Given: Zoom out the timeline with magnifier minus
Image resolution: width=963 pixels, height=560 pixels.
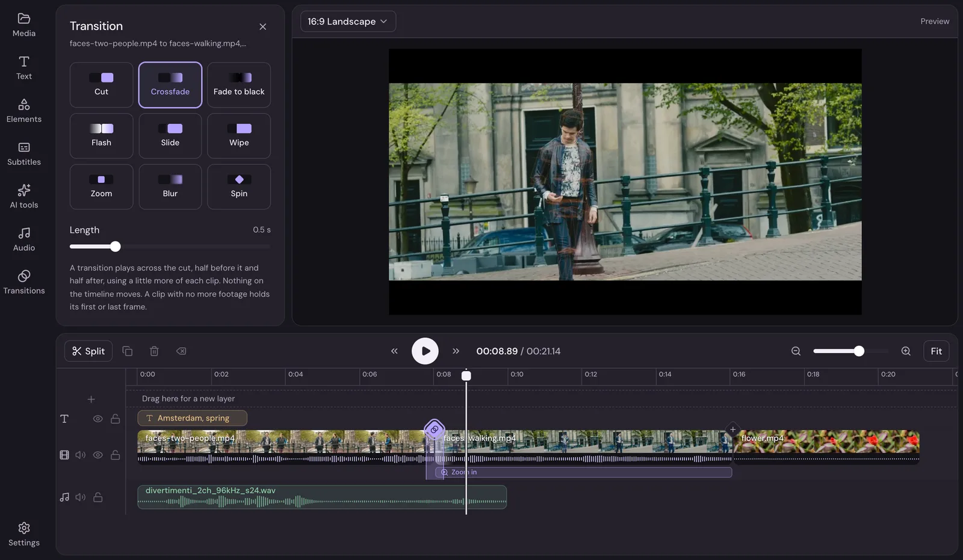Looking at the screenshot, I should (796, 351).
